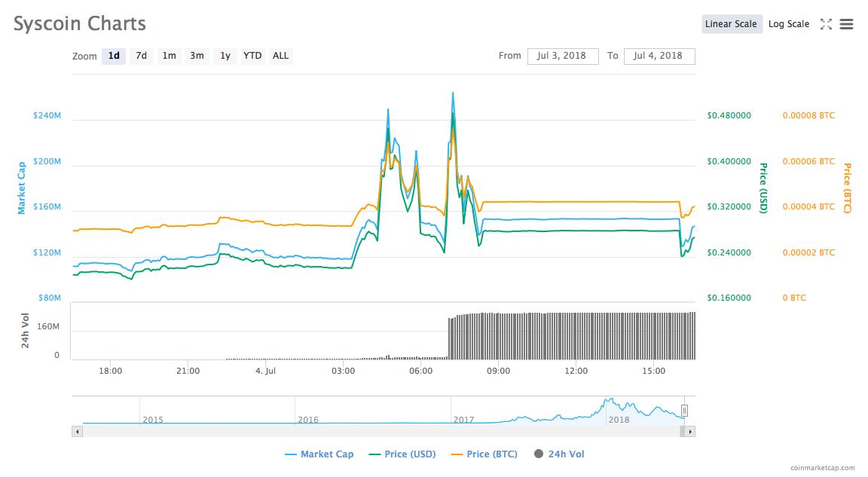Screen dimensions: 868x477
Task: Click the 0.00004 BTC axis label
Action: click(x=808, y=207)
